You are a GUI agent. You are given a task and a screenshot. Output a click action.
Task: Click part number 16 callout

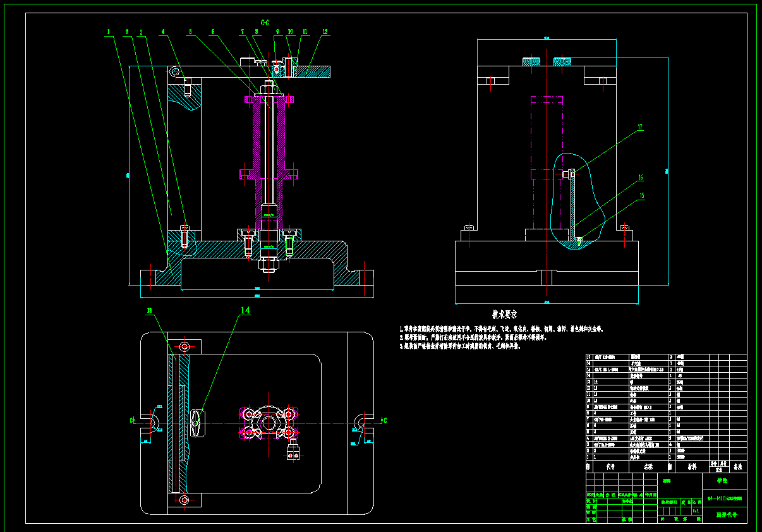click(640, 178)
